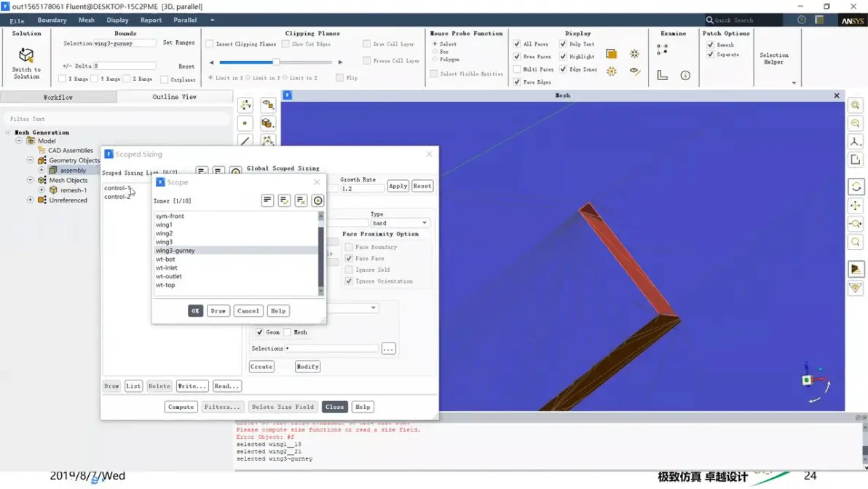Screen dimensions: 868x489
Task: Toggle the Highlight checkbox
Action: [x=563, y=57]
